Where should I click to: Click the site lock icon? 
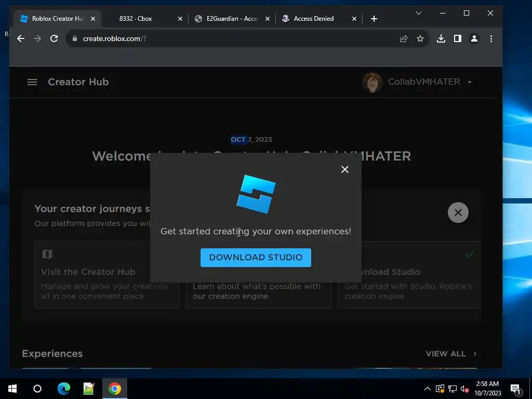point(75,38)
